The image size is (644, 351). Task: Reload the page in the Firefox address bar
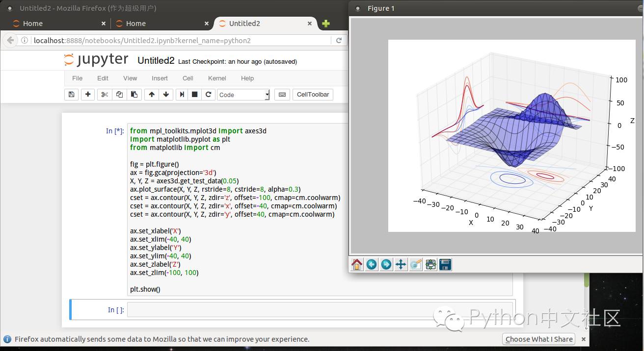(x=339, y=41)
